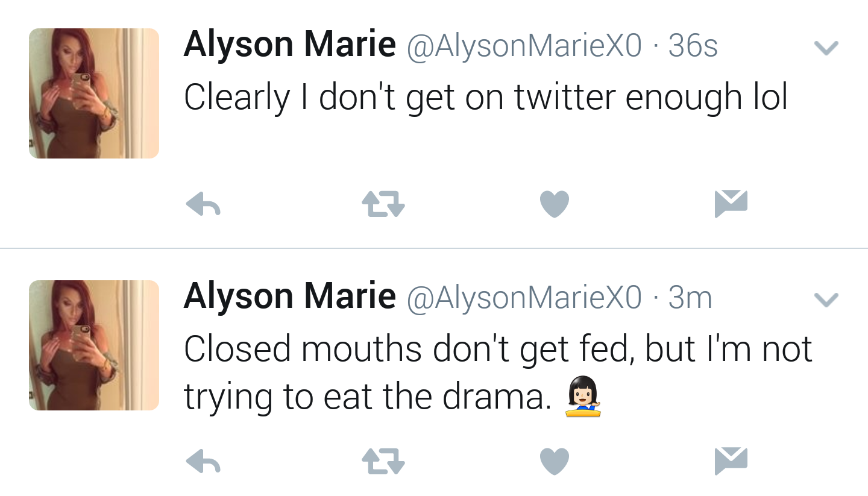
Task: Tap the Alyson Marie name on the second tweet
Action: click(x=290, y=296)
